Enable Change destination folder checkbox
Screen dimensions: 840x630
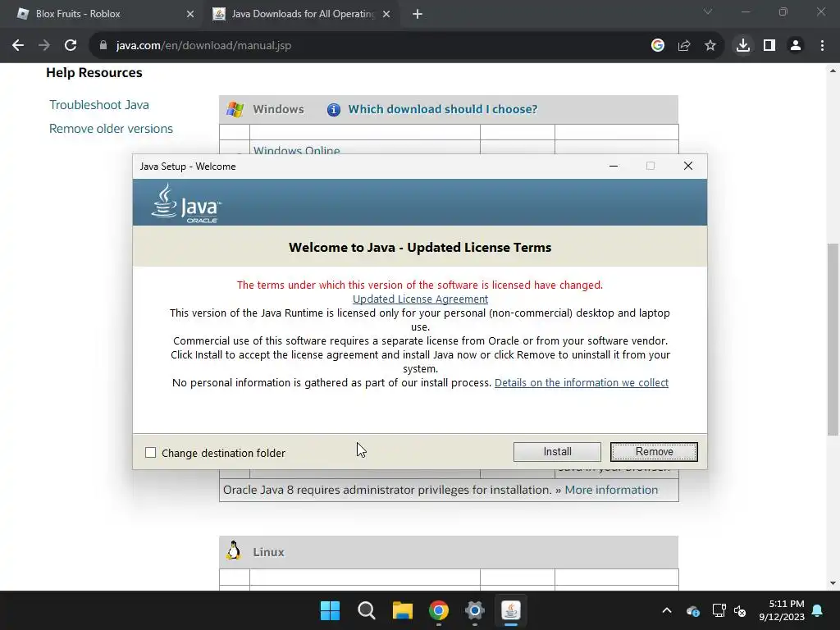coord(151,453)
